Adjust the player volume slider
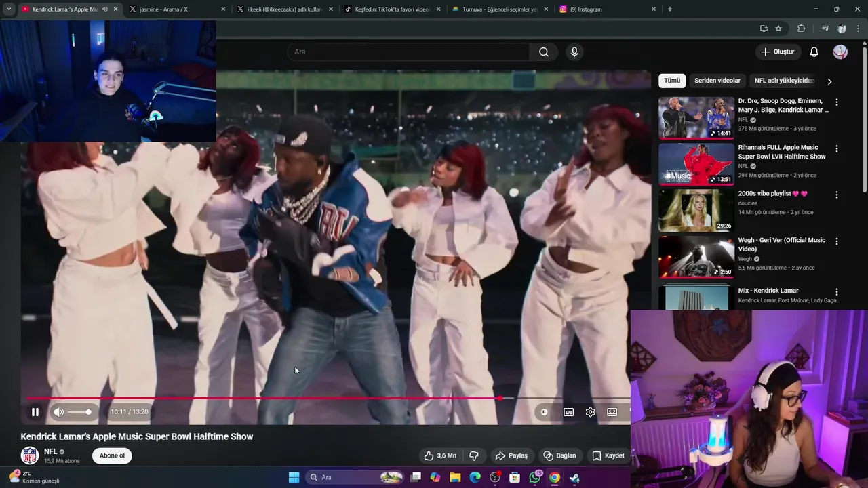Image resolution: width=868 pixels, height=488 pixels. pos(79,412)
